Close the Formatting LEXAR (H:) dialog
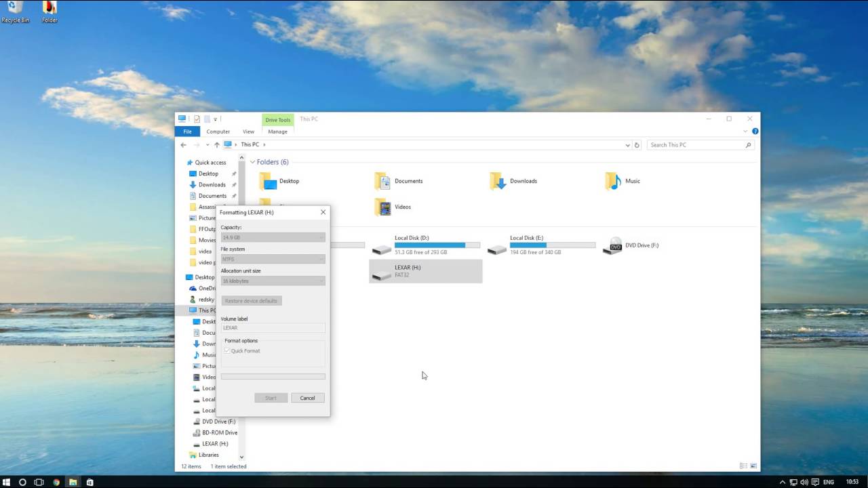 pos(323,212)
